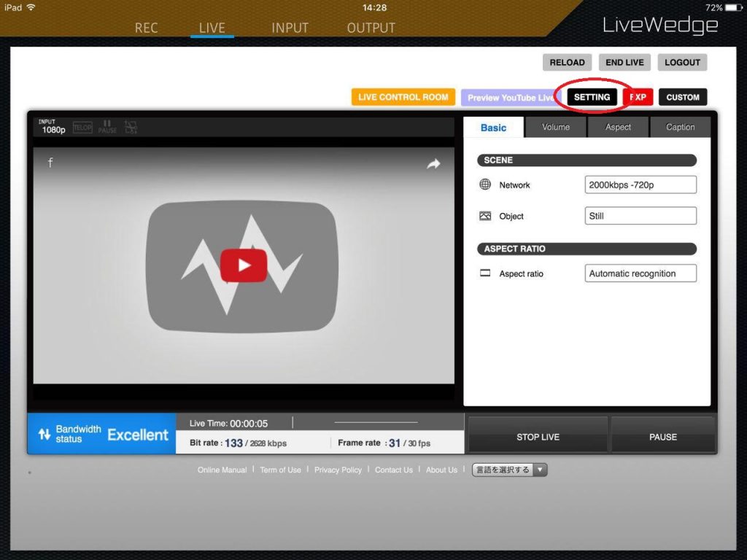747x560 pixels.
Task: Click the dimmed PAUSE indicator icon
Action: click(107, 127)
